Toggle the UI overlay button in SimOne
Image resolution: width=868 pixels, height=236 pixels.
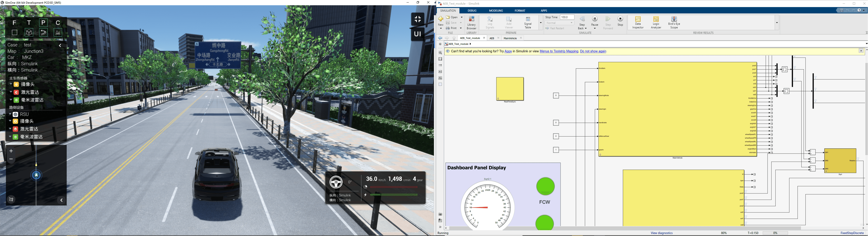(x=418, y=34)
